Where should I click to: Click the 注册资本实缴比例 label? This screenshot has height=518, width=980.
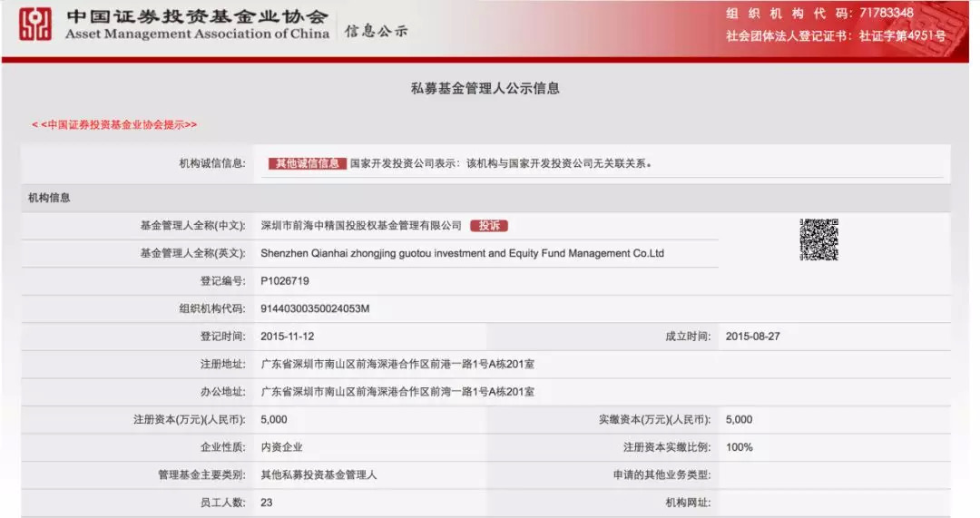(667, 446)
